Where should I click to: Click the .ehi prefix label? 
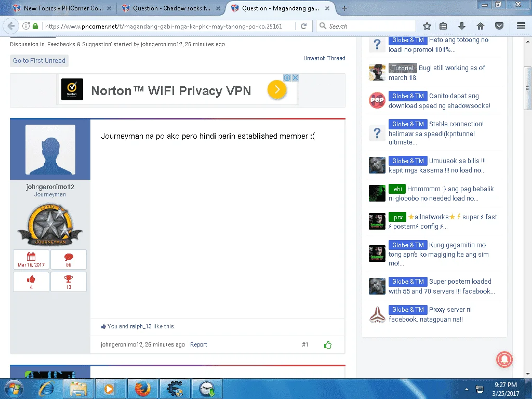[397, 189]
